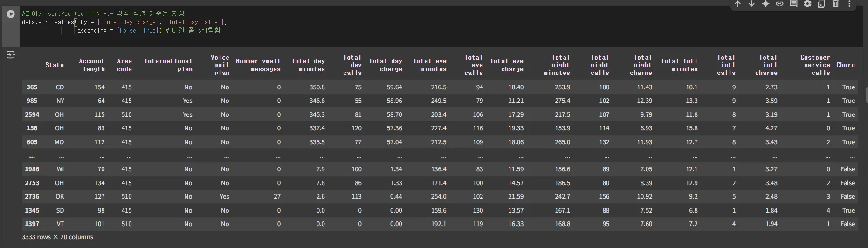Image resolution: width=868 pixels, height=248 pixels.
Task: Open cell settings gear
Action: pos(807,4)
